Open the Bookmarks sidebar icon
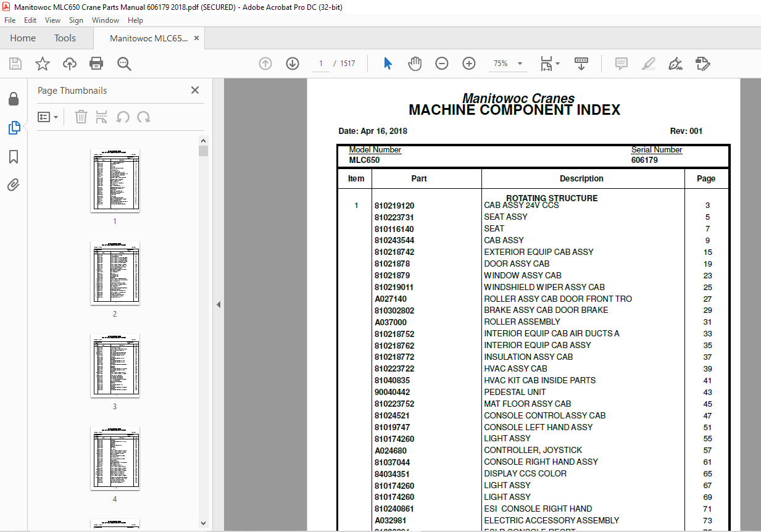761x532 pixels. point(14,157)
